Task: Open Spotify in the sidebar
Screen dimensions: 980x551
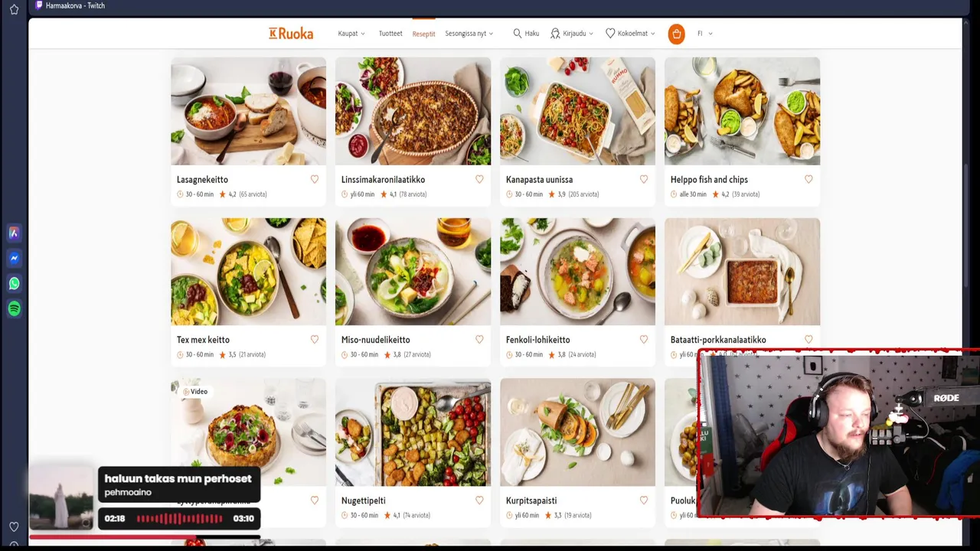Action: (x=14, y=308)
